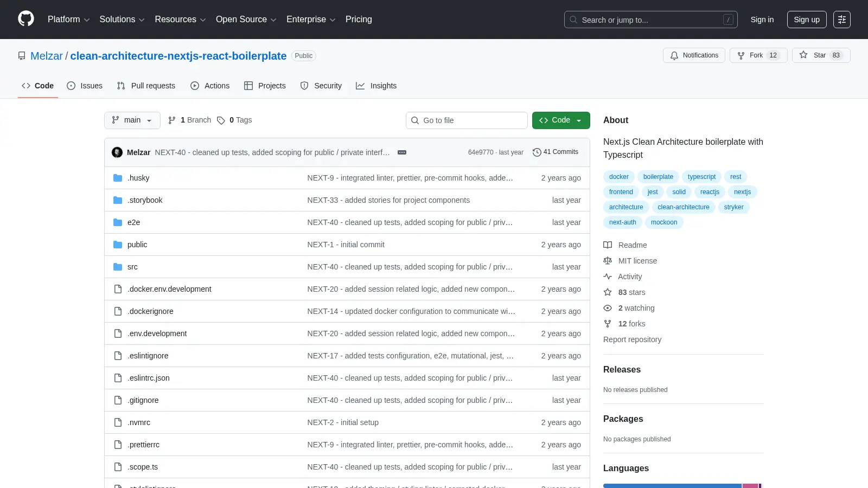Screen dimensions: 868x488
Task: Click the Go to file input
Action: click(x=467, y=120)
